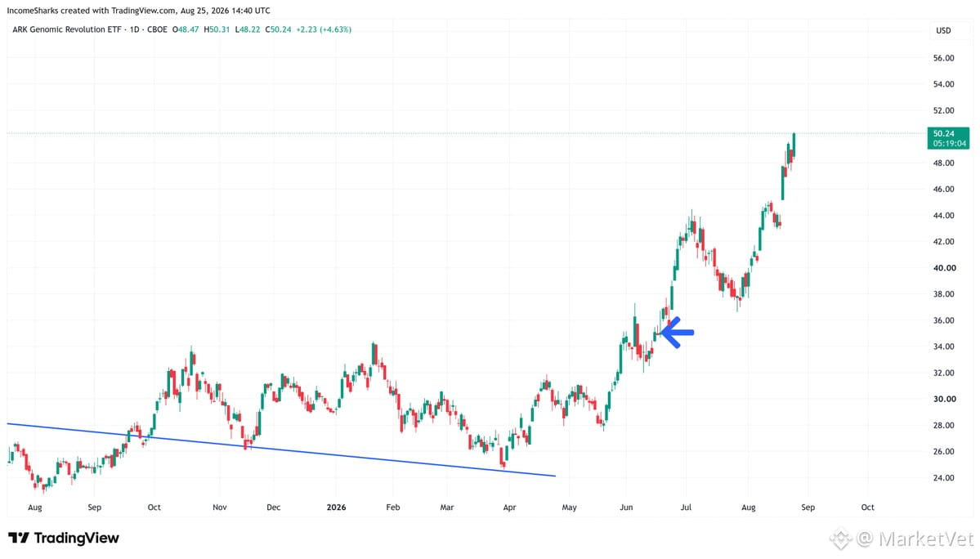The height and width of the screenshot is (559, 980).
Task: Click the Sep 2026 time axis label
Action: point(808,508)
